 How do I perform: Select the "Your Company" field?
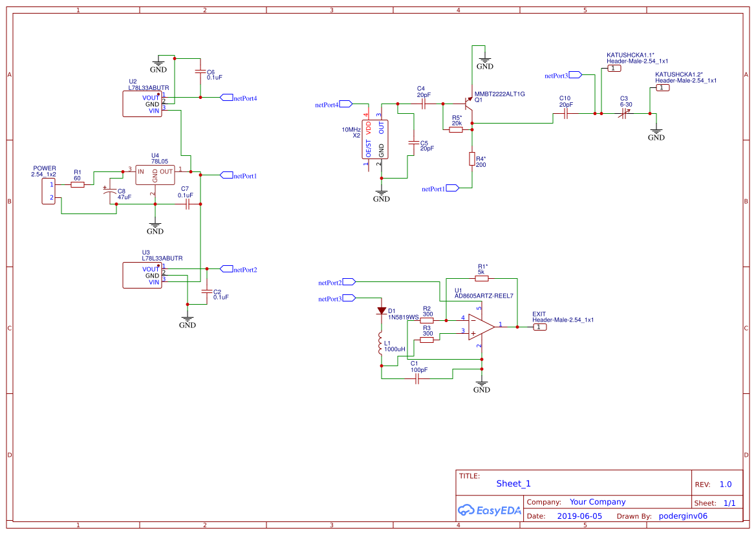(598, 502)
